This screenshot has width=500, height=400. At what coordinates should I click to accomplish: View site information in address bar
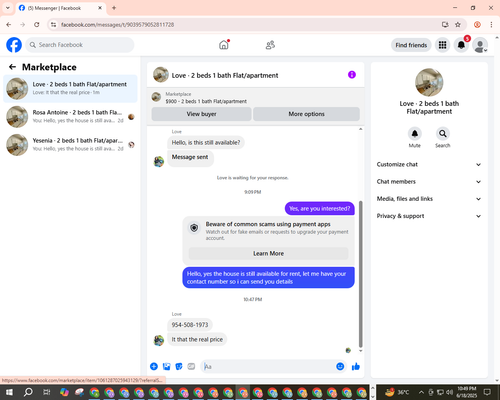pos(54,25)
